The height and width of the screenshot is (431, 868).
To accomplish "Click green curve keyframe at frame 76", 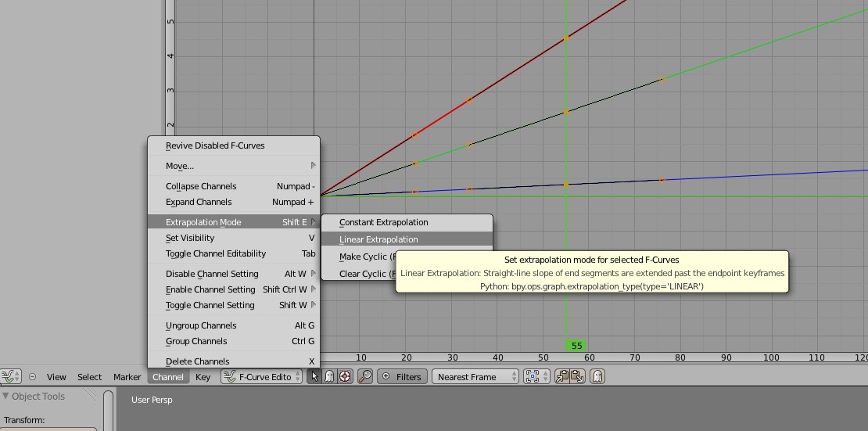I will 662,79.
